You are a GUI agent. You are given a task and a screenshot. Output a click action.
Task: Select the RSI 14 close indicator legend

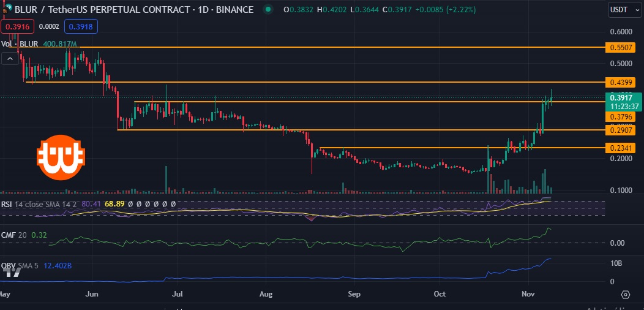click(x=39, y=203)
